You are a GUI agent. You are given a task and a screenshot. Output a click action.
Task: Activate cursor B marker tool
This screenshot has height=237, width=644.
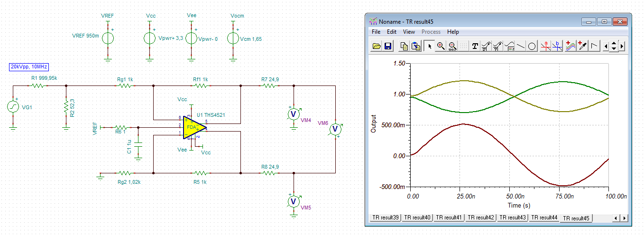click(x=557, y=46)
